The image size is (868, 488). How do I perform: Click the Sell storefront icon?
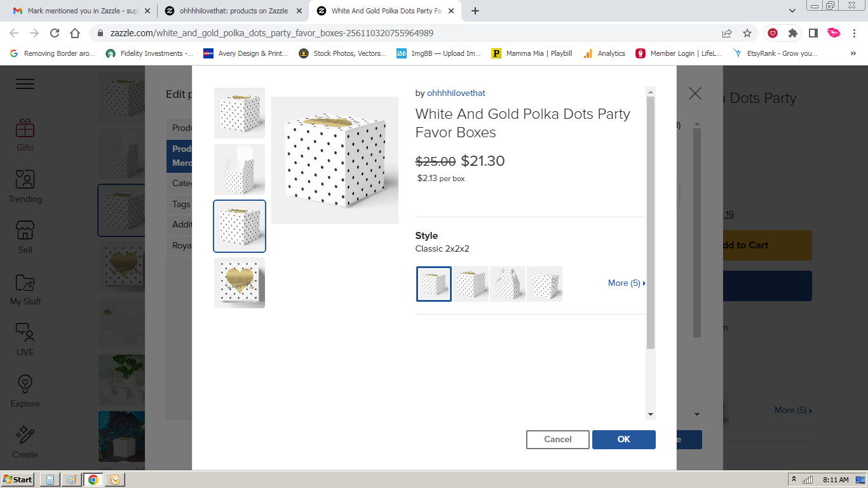25,230
